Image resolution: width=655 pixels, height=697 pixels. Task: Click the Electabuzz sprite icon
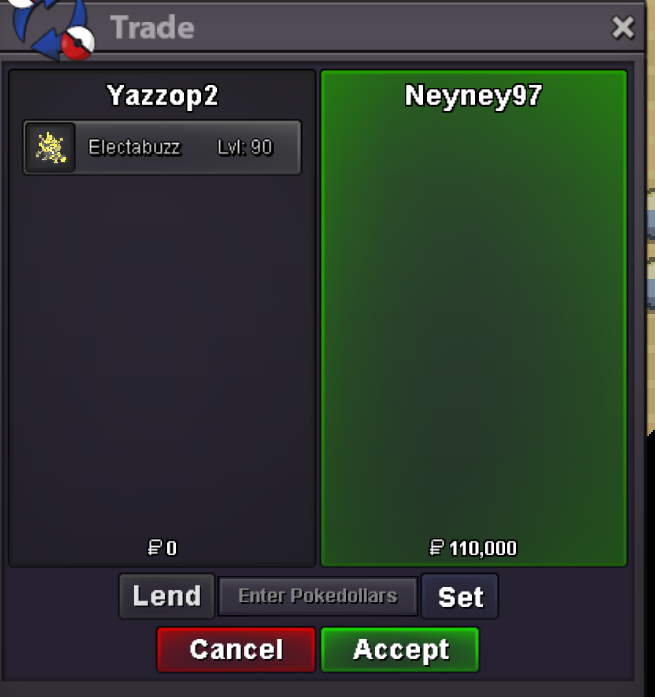coord(51,148)
